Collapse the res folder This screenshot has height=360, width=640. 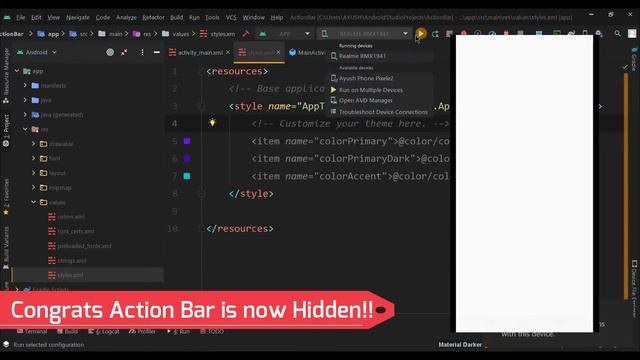pyautogui.click(x=25, y=129)
